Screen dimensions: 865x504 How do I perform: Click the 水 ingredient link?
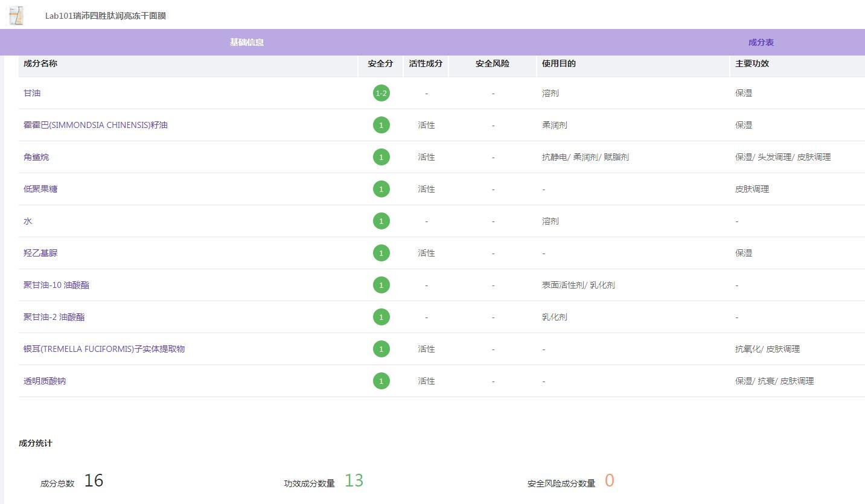click(28, 221)
